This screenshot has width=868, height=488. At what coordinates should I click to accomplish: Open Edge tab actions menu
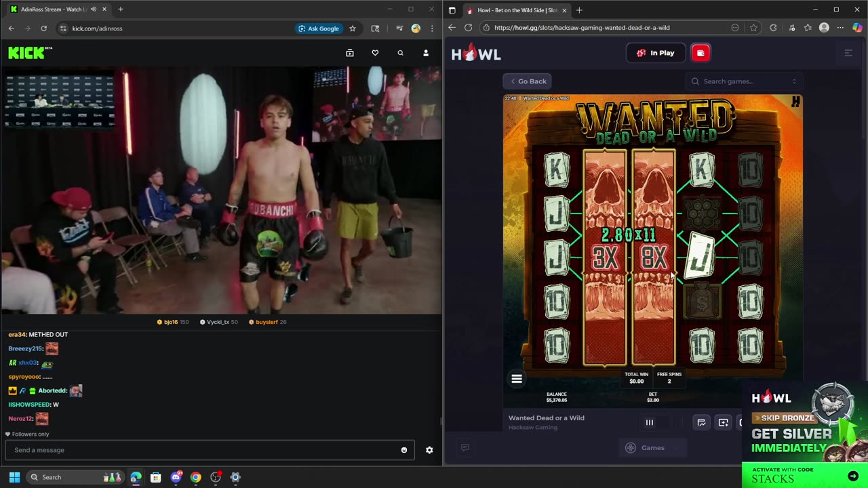(x=452, y=10)
